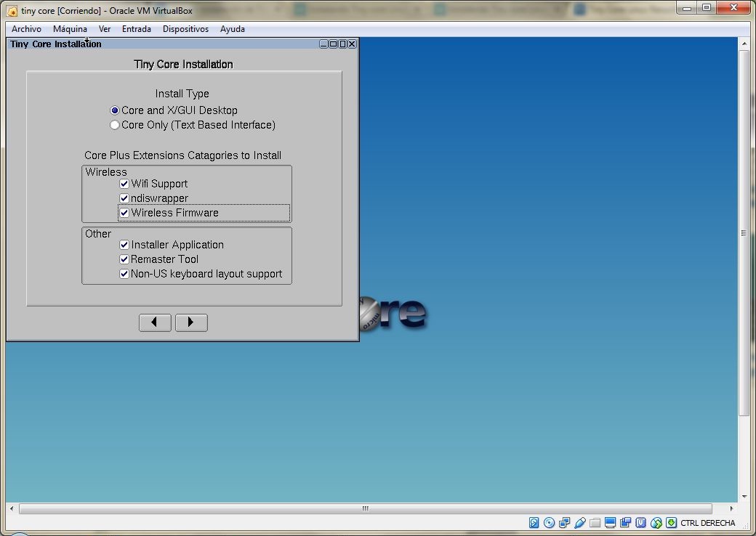The width and height of the screenshot is (756, 536).
Task: Click the shared folders status icon
Action: (x=595, y=523)
